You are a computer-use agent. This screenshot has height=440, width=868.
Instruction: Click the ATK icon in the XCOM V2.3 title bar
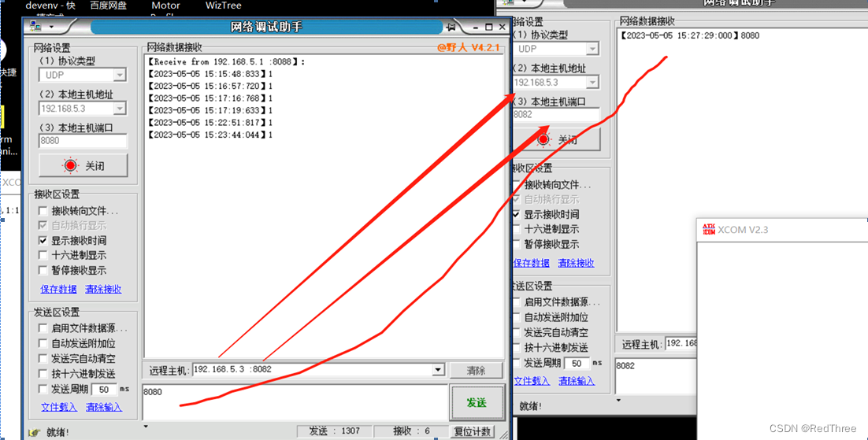tap(709, 229)
